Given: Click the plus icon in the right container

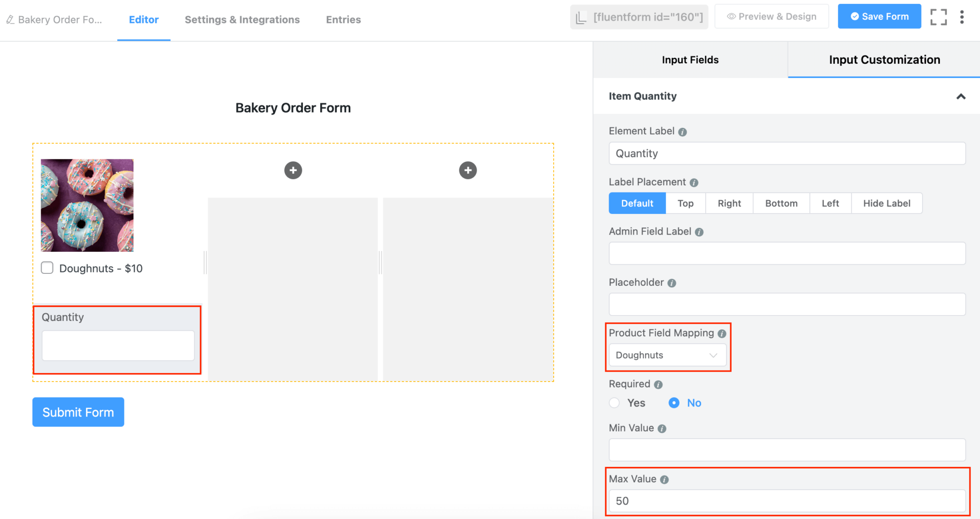Looking at the screenshot, I should pyautogui.click(x=468, y=170).
